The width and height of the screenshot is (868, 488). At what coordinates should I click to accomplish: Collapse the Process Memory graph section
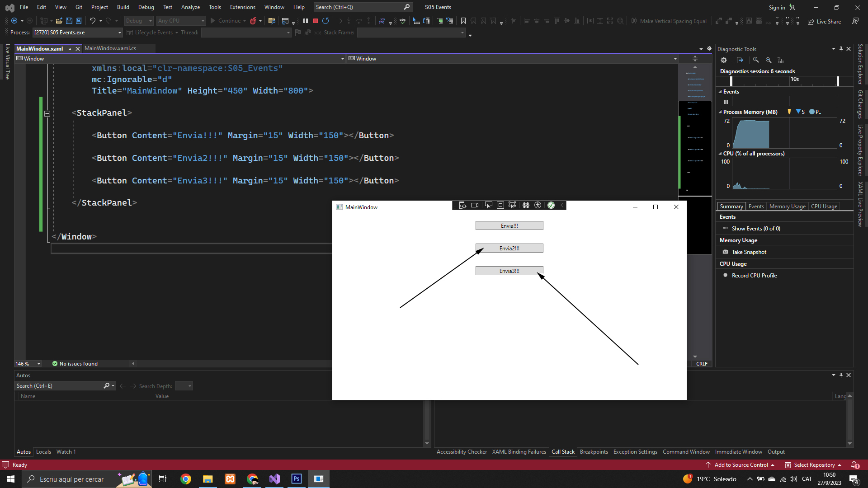(720, 112)
